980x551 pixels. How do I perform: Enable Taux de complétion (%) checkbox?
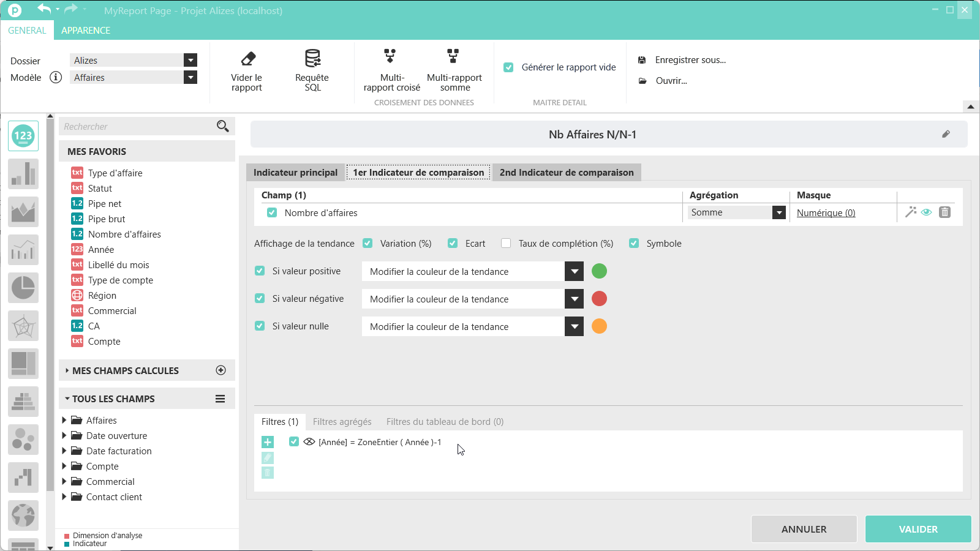[x=506, y=244]
